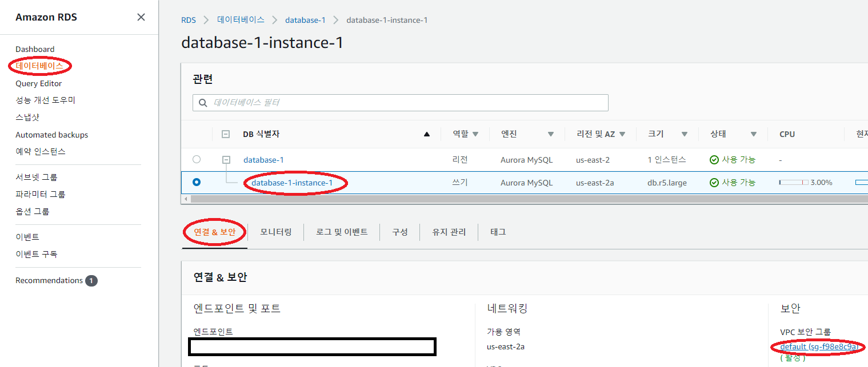Click the CPU column header

(x=787, y=134)
